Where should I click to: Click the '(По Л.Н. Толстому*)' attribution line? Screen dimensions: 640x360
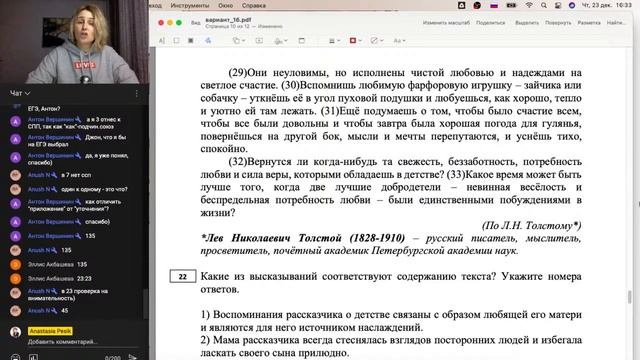(x=531, y=225)
